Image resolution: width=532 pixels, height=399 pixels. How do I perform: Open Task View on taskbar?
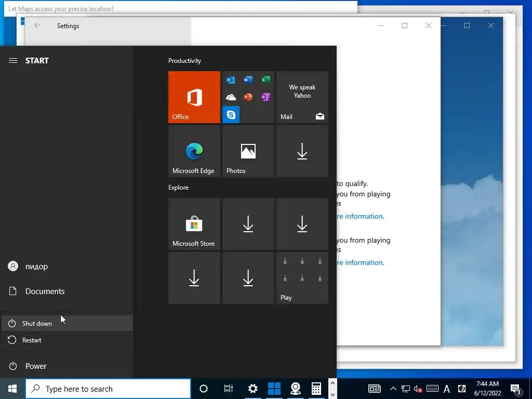229,389
